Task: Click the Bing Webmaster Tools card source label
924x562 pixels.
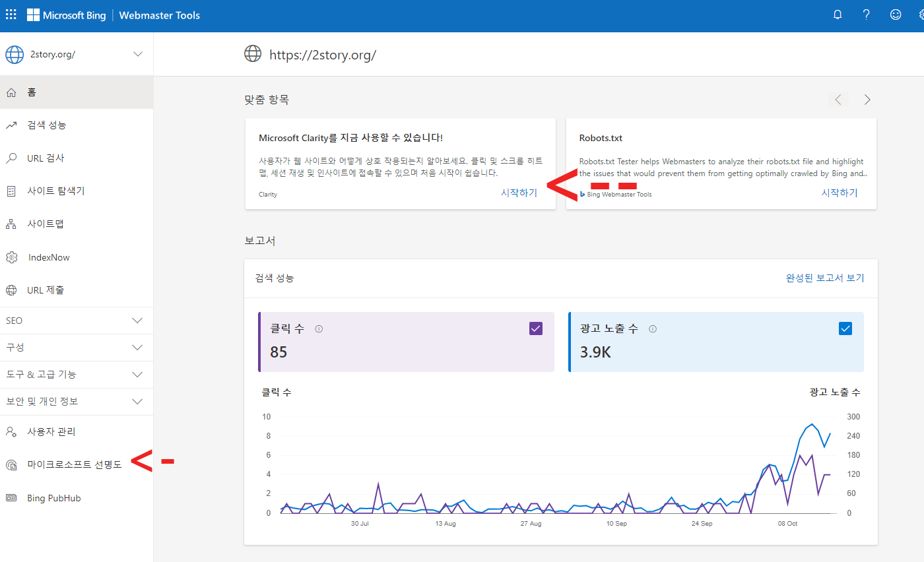Action: click(619, 195)
